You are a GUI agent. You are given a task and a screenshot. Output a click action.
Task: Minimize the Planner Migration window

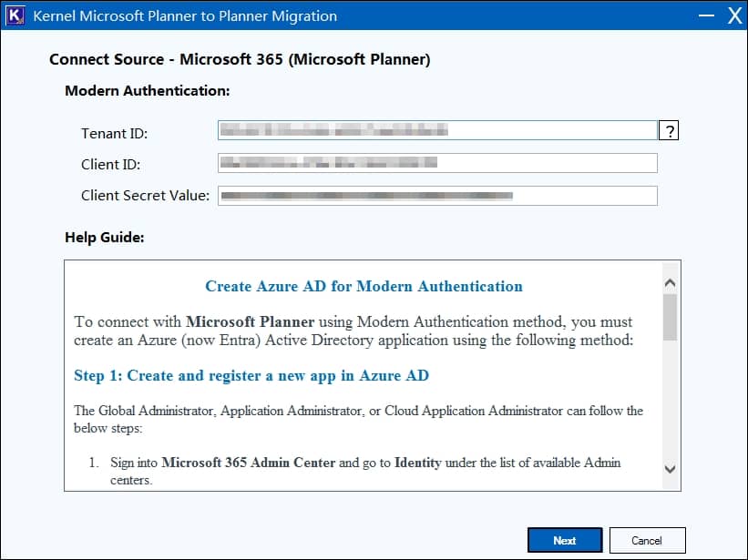pos(706,15)
